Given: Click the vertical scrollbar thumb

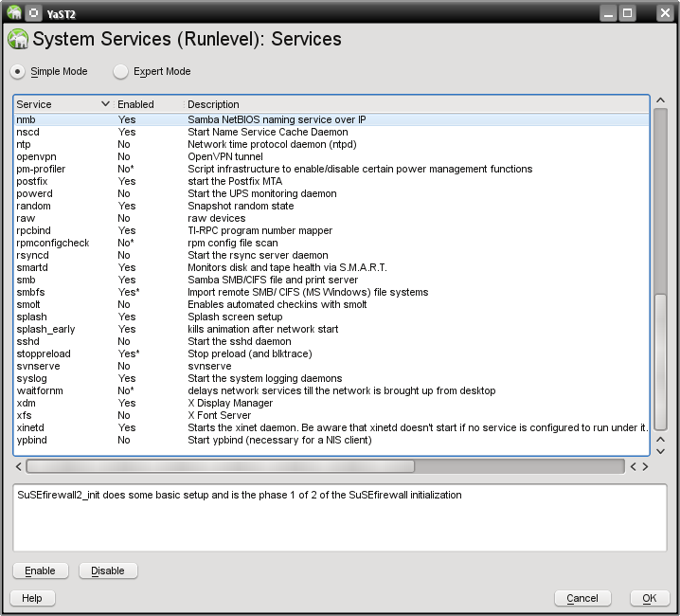Looking at the screenshot, I should (x=660, y=361).
